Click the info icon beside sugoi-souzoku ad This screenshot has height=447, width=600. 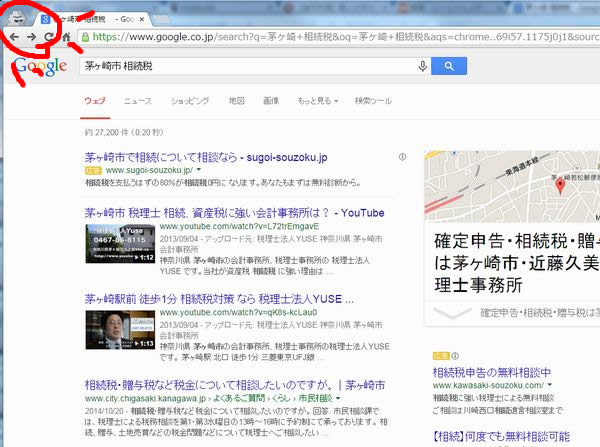(x=402, y=157)
